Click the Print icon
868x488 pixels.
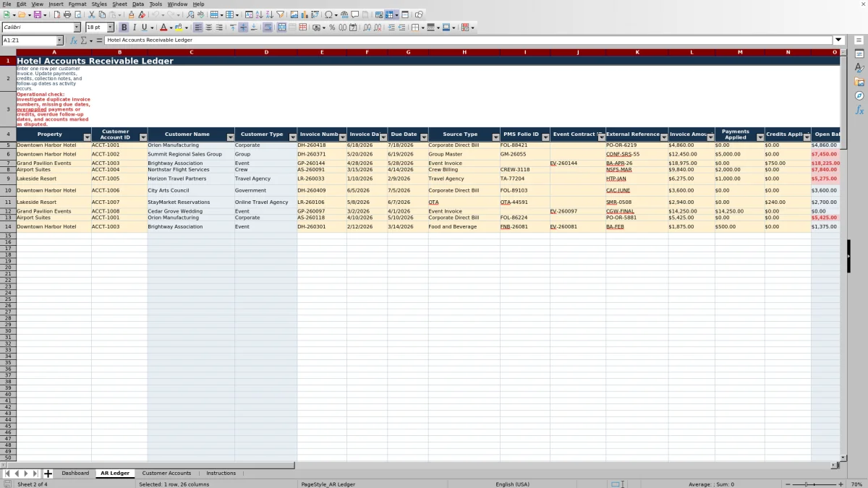(x=67, y=14)
